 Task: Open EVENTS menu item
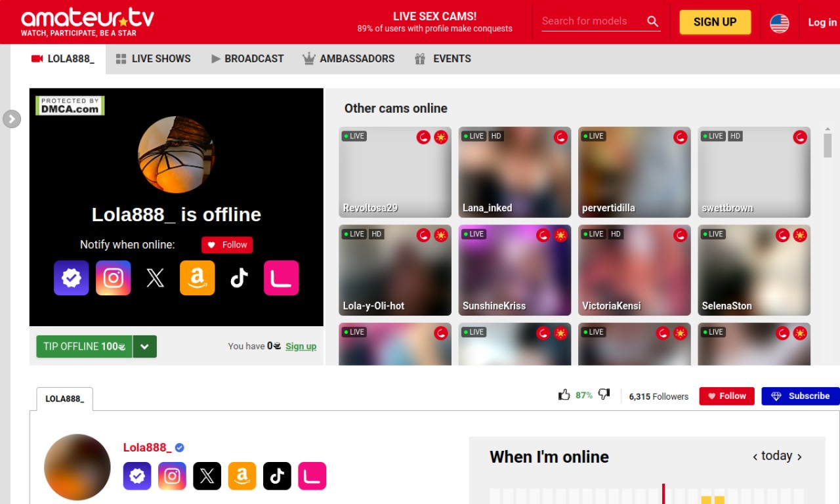click(x=443, y=58)
